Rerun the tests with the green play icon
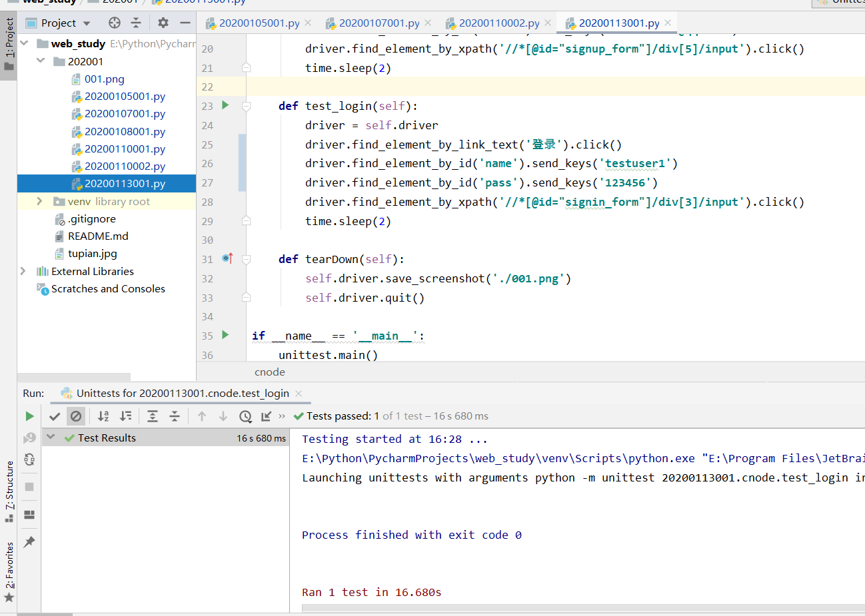The image size is (865, 616). (x=29, y=416)
